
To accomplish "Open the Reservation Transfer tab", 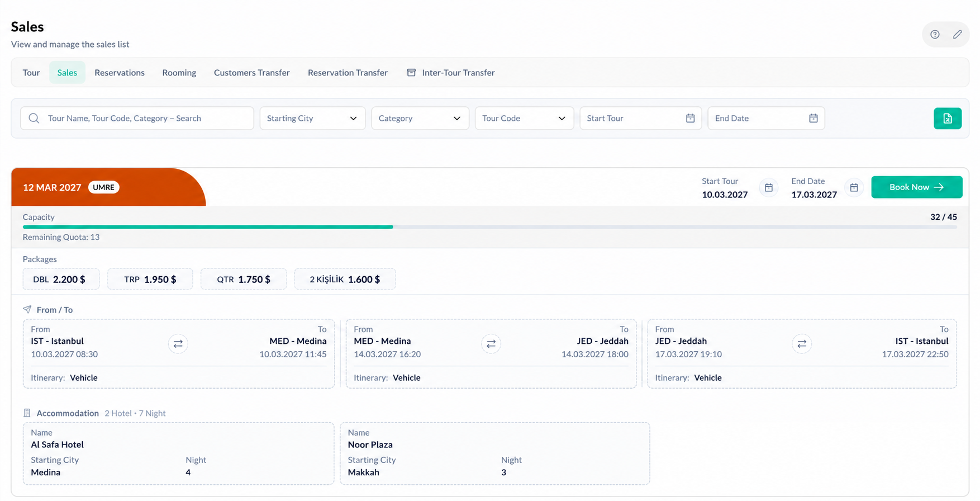I will tap(348, 73).
